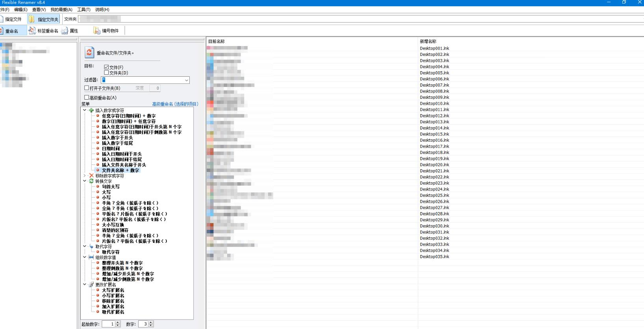Open the 属性 tab icon
Screen dimensions: 644x329
coord(65,31)
